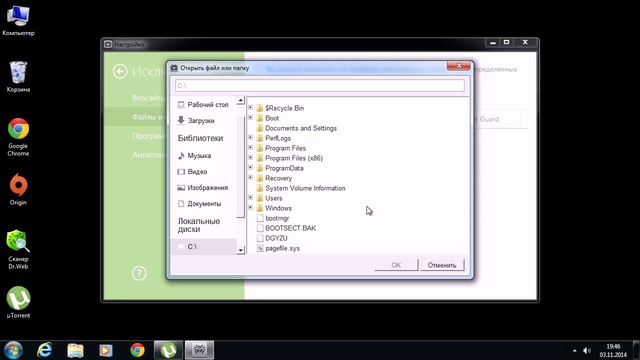
Task: Select the BOOTSECT.BAK file
Action: pyautogui.click(x=286, y=228)
